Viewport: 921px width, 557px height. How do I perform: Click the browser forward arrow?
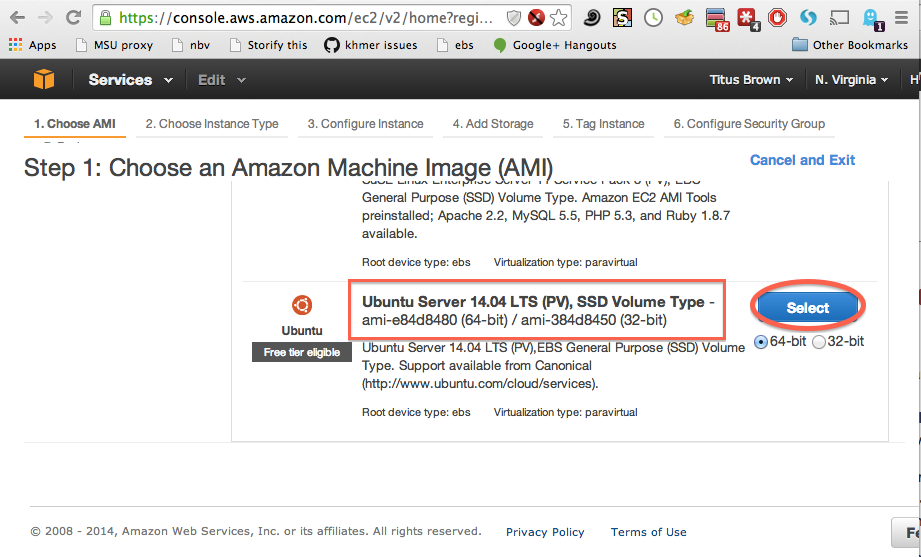point(45,18)
